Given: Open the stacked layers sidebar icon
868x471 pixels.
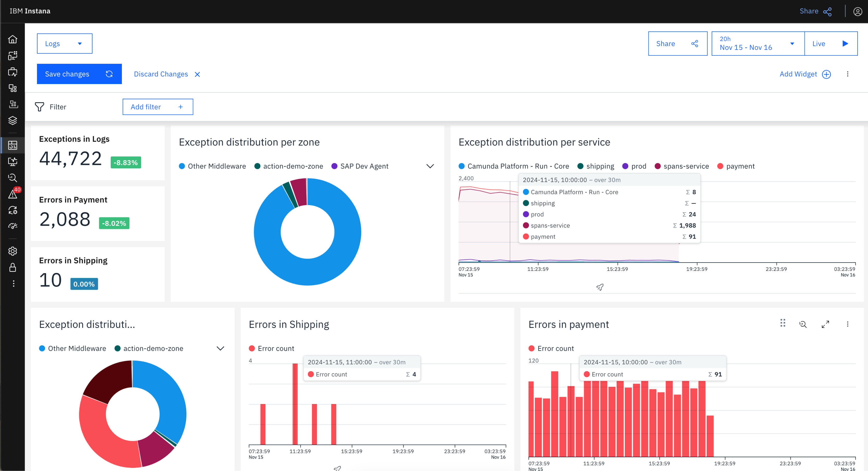Looking at the screenshot, I should tap(13, 120).
